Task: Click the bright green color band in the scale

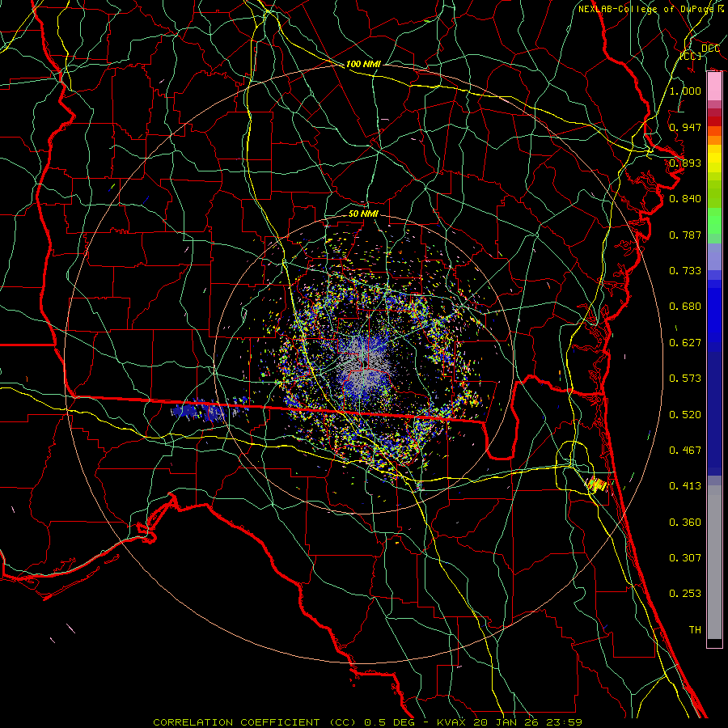Action: click(714, 221)
